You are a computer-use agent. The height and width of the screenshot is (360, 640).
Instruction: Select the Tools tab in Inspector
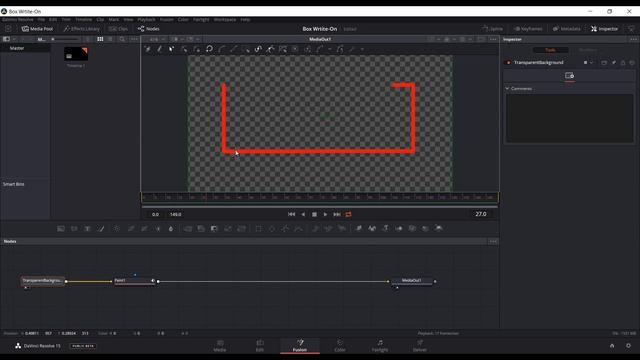(550, 50)
